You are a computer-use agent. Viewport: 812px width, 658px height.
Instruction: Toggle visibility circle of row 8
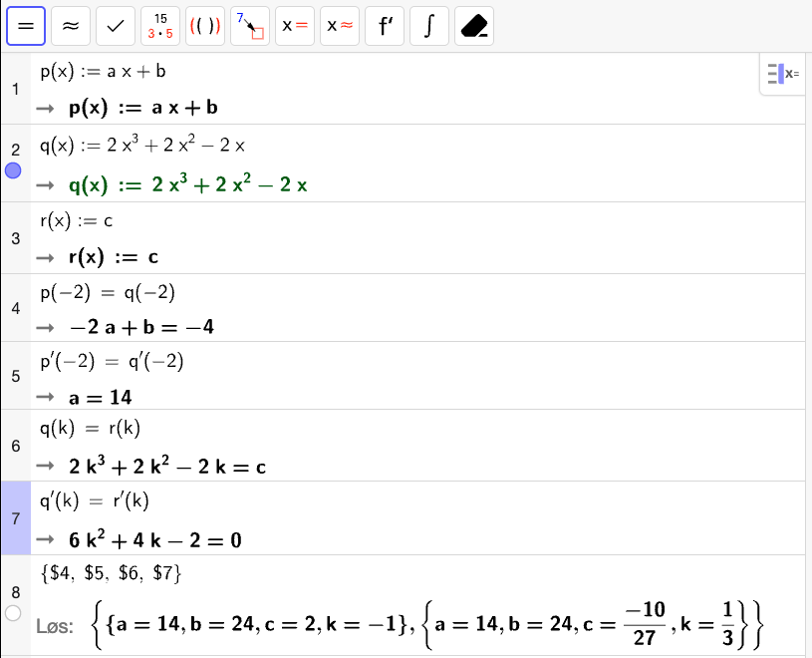pyautogui.click(x=13, y=613)
